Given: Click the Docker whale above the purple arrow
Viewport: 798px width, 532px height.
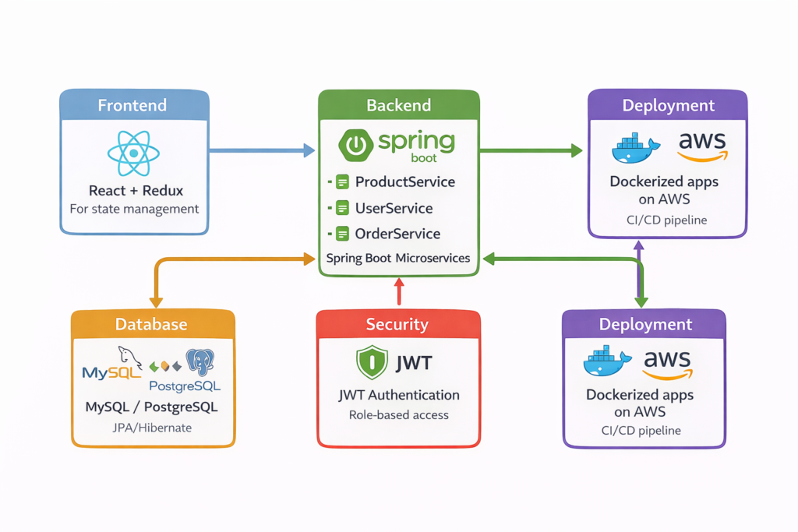Looking at the screenshot, I should (x=635, y=148).
